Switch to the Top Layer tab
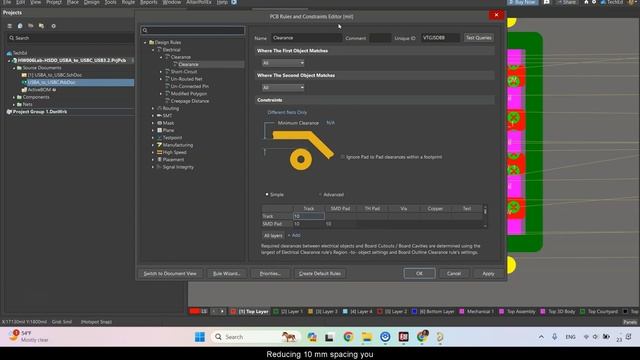The image size is (640, 360). pos(250,311)
